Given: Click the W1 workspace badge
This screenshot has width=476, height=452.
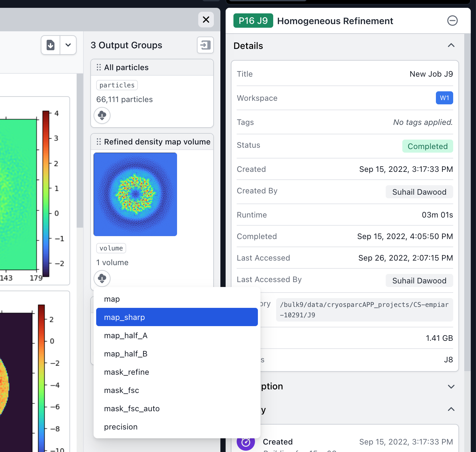Looking at the screenshot, I should pos(444,98).
